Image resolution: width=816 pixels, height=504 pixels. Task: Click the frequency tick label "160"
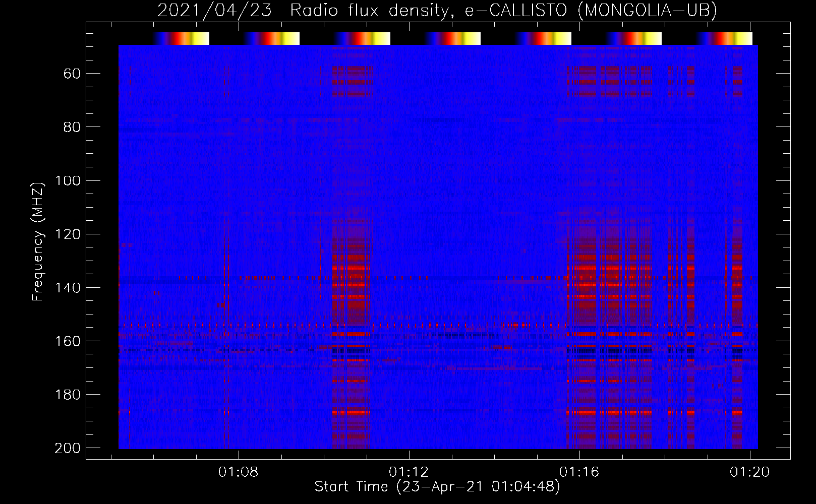(x=68, y=341)
